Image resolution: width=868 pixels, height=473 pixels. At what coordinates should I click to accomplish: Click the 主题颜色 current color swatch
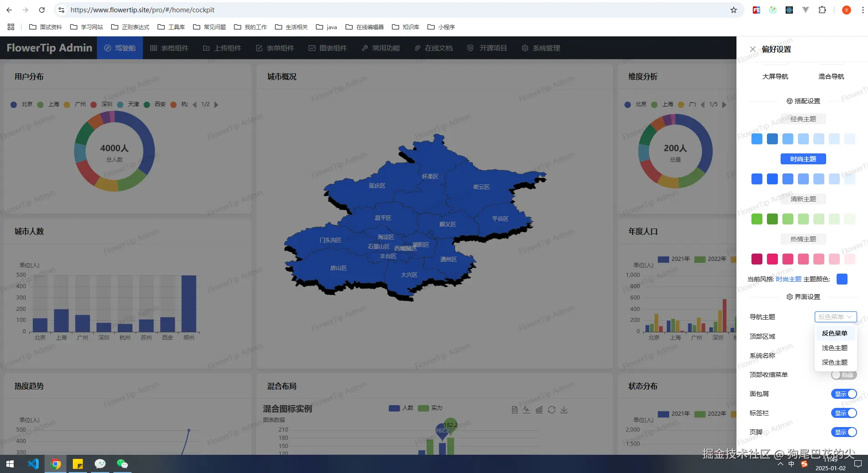point(842,279)
